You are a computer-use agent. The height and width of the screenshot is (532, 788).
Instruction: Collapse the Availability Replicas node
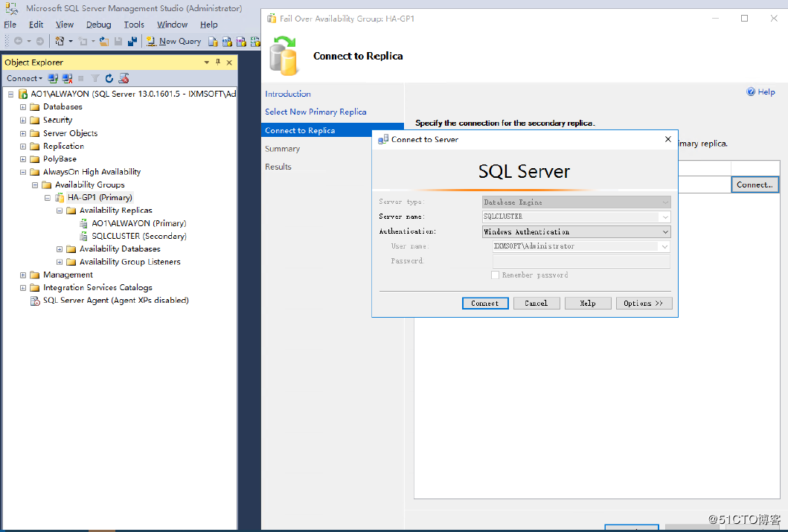point(60,211)
